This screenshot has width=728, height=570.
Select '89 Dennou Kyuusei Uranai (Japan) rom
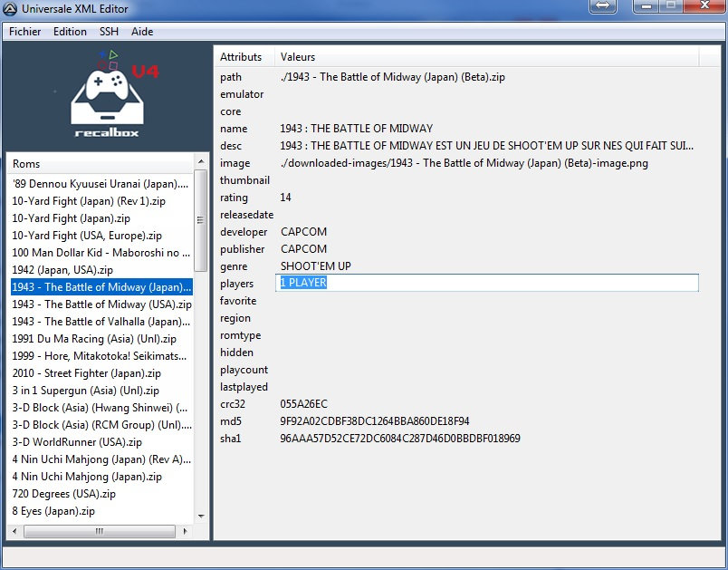point(101,184)
